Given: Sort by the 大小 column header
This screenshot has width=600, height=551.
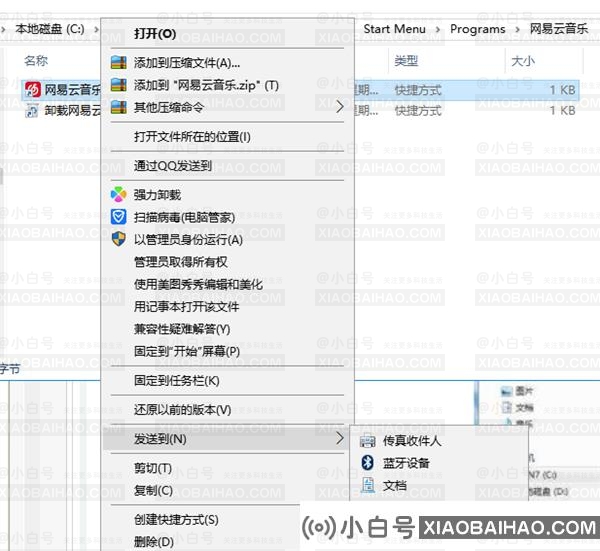Looking at the screenshot, I should tap(523, 60).
